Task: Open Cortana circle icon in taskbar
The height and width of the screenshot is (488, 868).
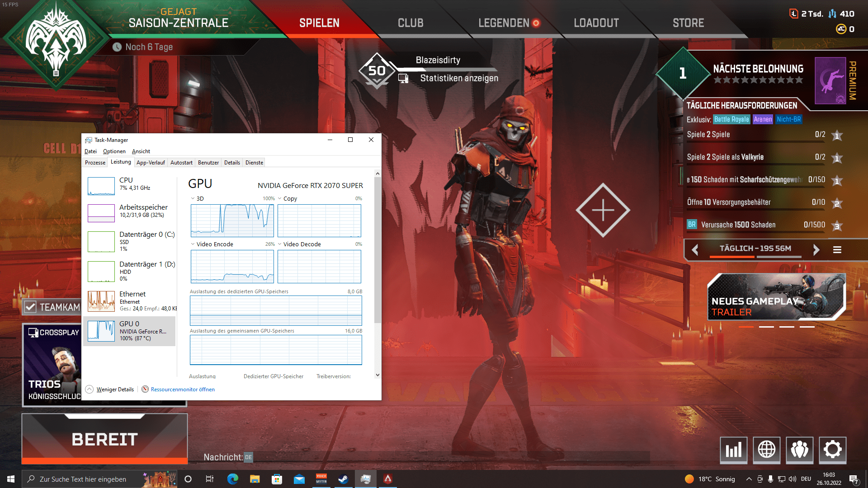Action: coord(188,479)
